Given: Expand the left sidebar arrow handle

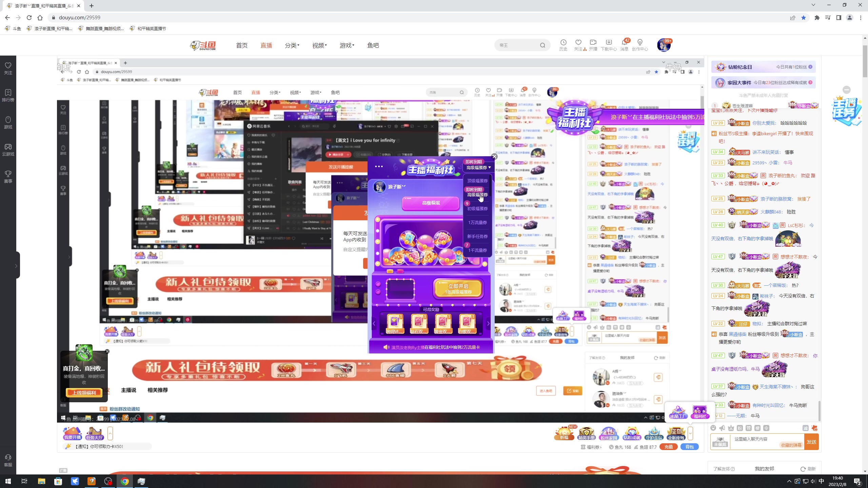Looking at the screenshot, I should pyautogui.click(x=16, y=266).
